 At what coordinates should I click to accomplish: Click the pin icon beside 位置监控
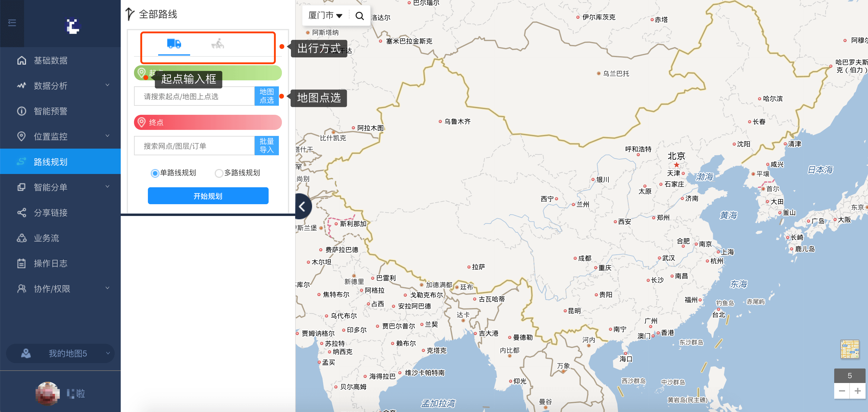21,136
